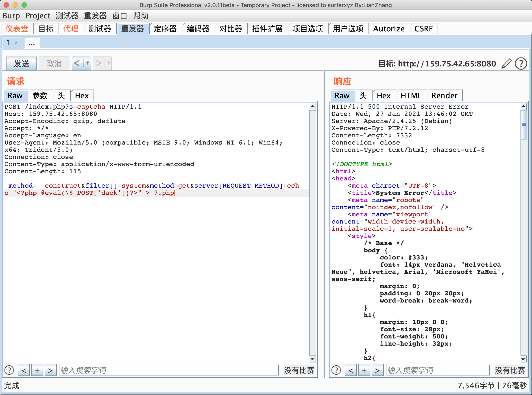This screenshot has width=532, height=395.
Task: Select the response Raw tab
Action: click(342, 96)
